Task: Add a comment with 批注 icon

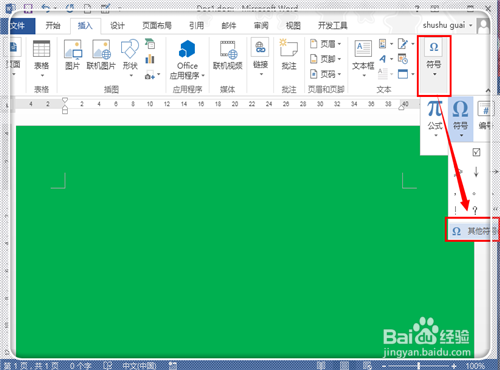Action: click(x=289, y=48)
